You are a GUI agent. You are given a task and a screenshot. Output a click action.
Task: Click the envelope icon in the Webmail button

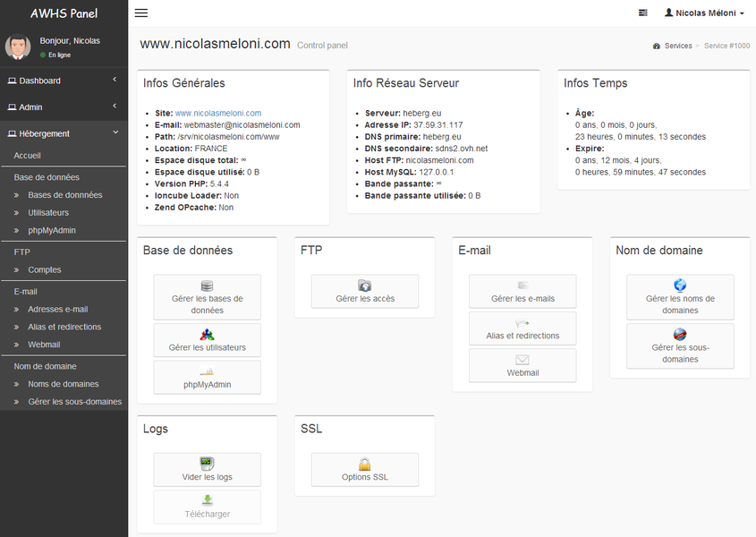[522, 360]
